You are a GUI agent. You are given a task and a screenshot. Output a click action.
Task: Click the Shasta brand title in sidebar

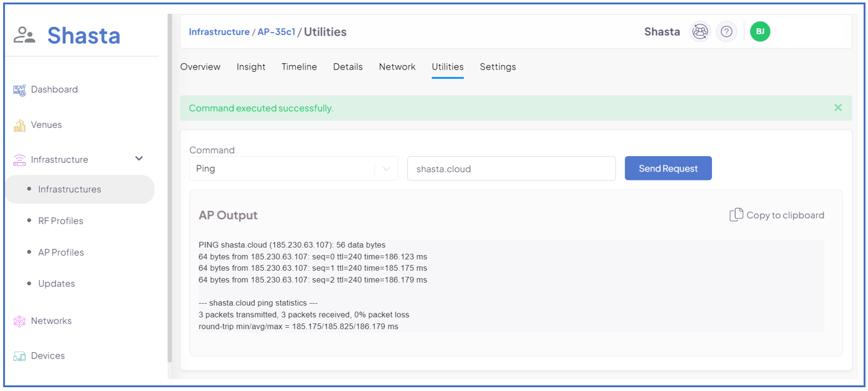point(84,36)
